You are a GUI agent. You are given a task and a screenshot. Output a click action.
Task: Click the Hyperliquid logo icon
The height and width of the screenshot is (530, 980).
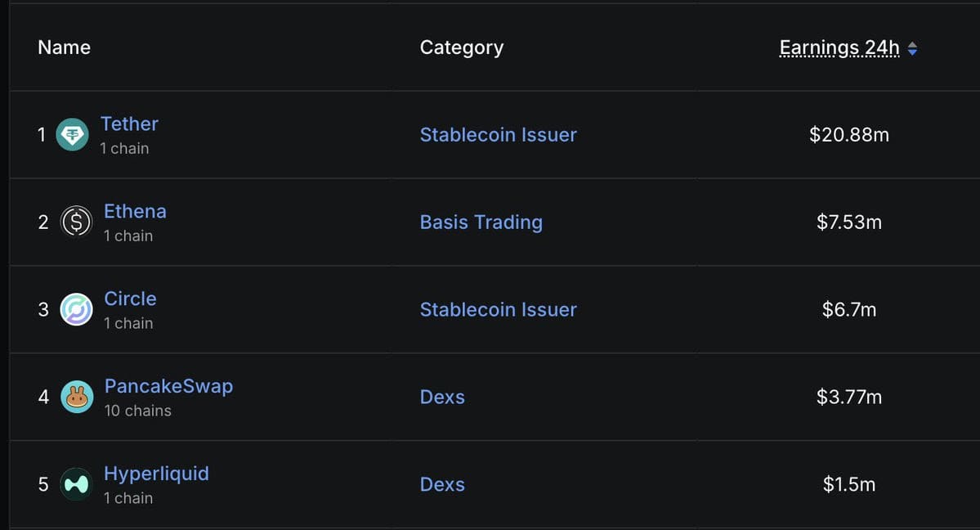pyautogui.click(x=76, y=484)
